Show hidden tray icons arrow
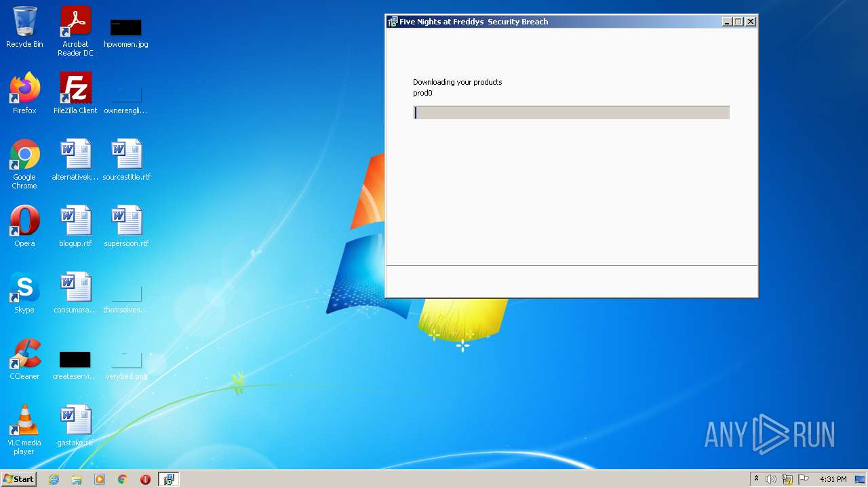This screenshot has width=868, height=488. (756, 479)
